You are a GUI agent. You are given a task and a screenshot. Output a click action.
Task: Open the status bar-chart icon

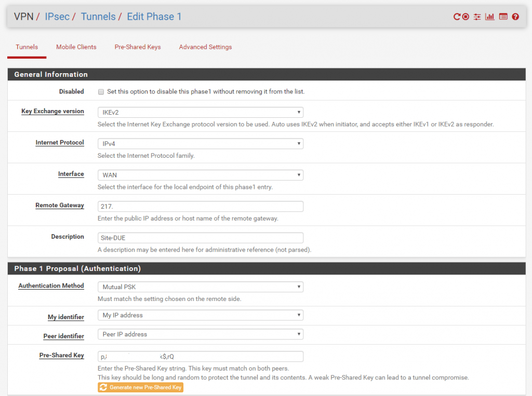point(489,17)
